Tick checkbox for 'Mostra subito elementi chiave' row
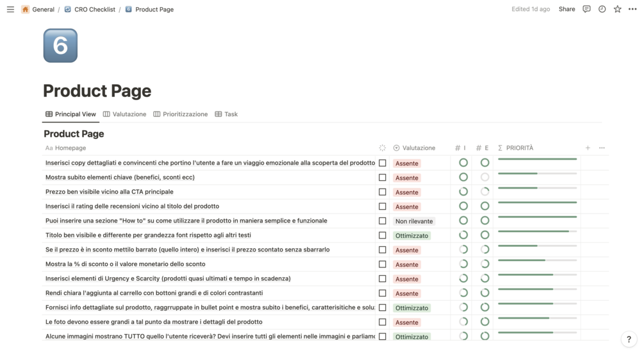The height and width of the screenshot is (354, 644). click(x=383, y=178)
